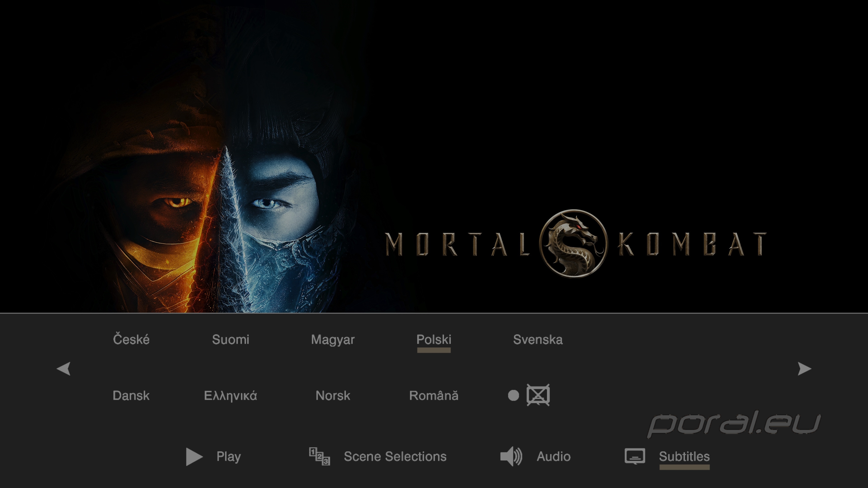
Task: Pick the Polski subtitle option
Action: coord(434,340)
